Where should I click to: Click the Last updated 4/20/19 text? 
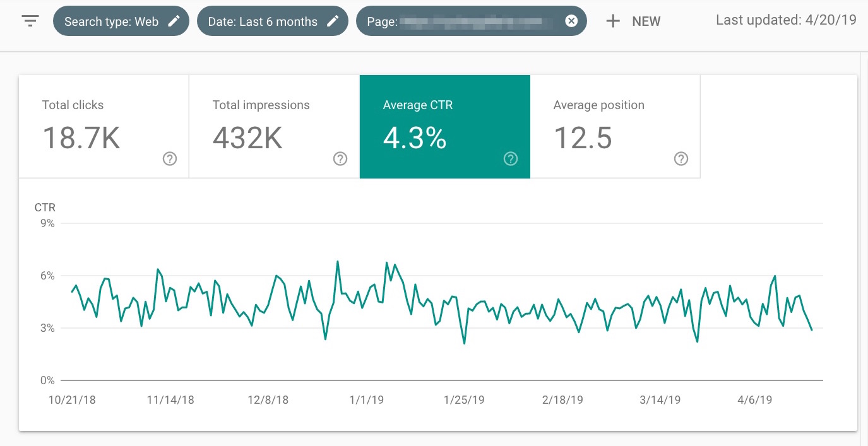coord(786,20)
